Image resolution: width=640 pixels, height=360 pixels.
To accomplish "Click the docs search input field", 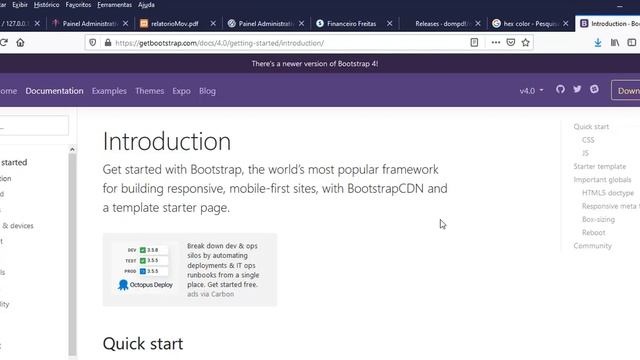I will coord(34,125).
